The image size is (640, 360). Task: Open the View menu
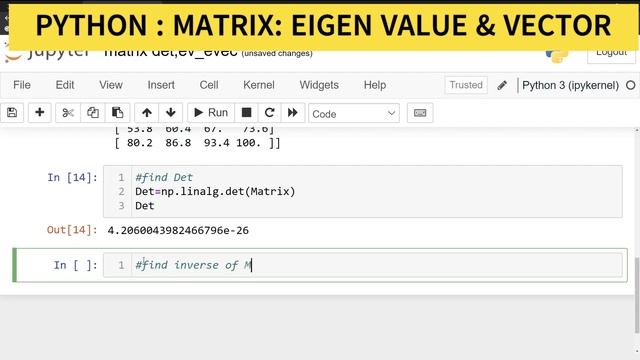coord(111,85)
